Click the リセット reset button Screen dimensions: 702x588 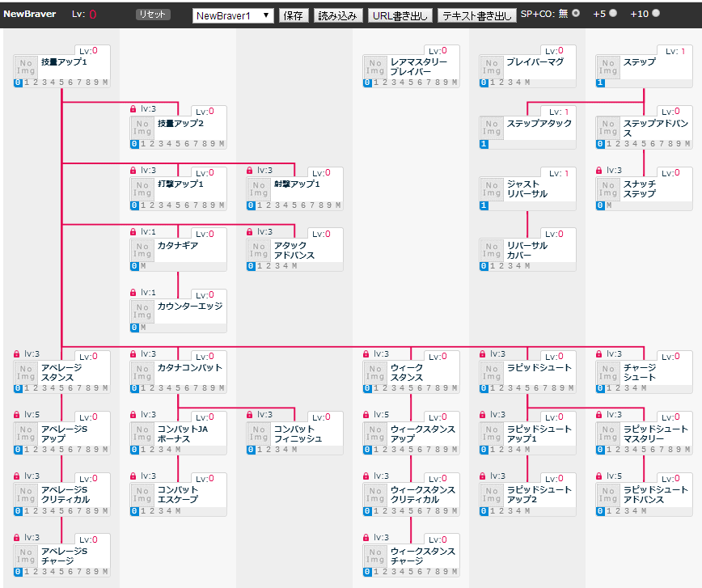coord(153,15)
